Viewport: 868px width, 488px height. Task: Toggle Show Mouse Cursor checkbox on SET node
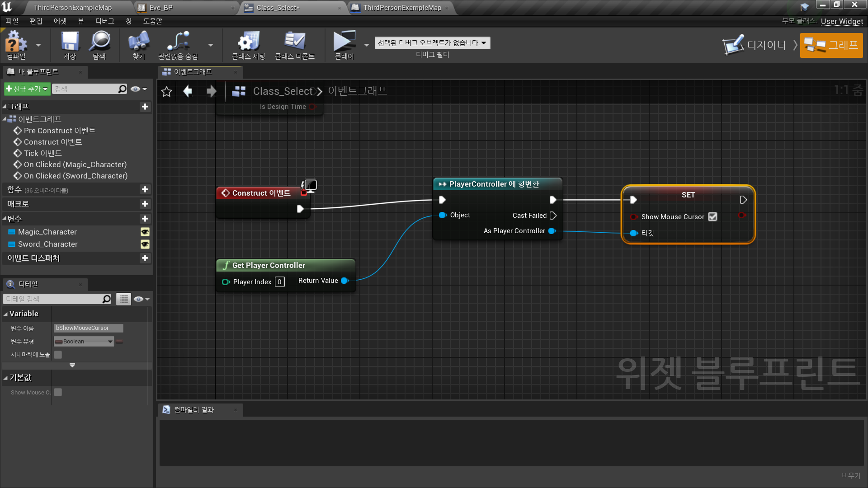712,217
